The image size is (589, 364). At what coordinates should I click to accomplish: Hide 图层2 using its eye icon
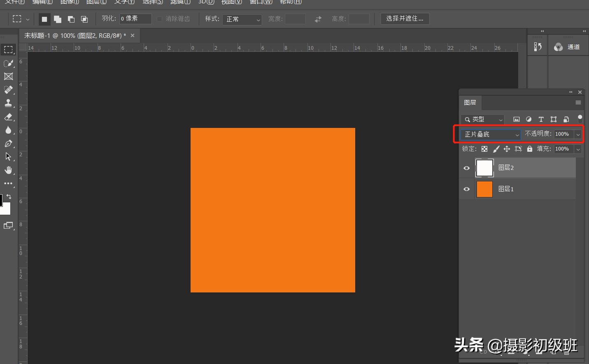pyautogui.click(x=466, y=168)
